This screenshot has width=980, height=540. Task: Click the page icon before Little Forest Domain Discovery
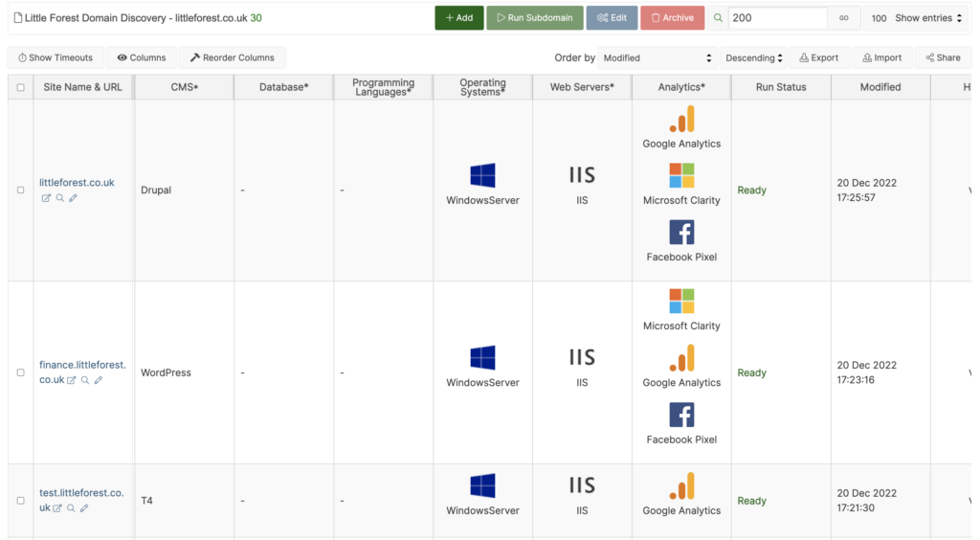click(x=18, y=18)
